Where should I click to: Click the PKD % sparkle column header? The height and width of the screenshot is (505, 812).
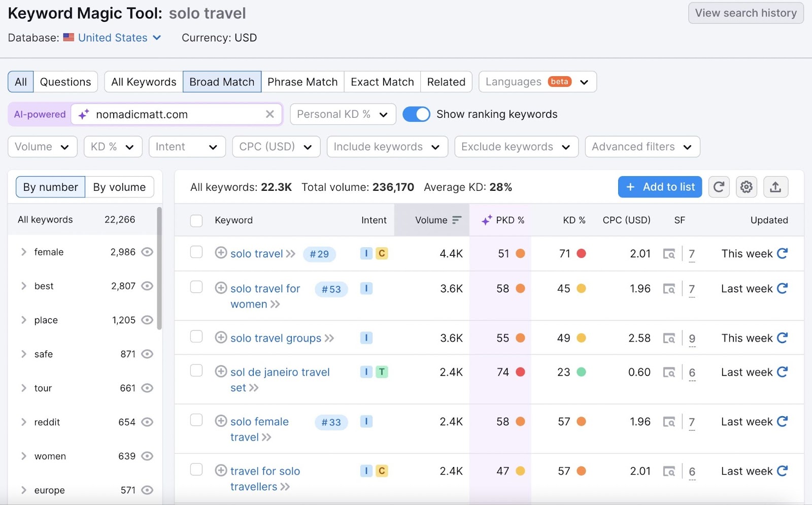[x=502, y=220]
